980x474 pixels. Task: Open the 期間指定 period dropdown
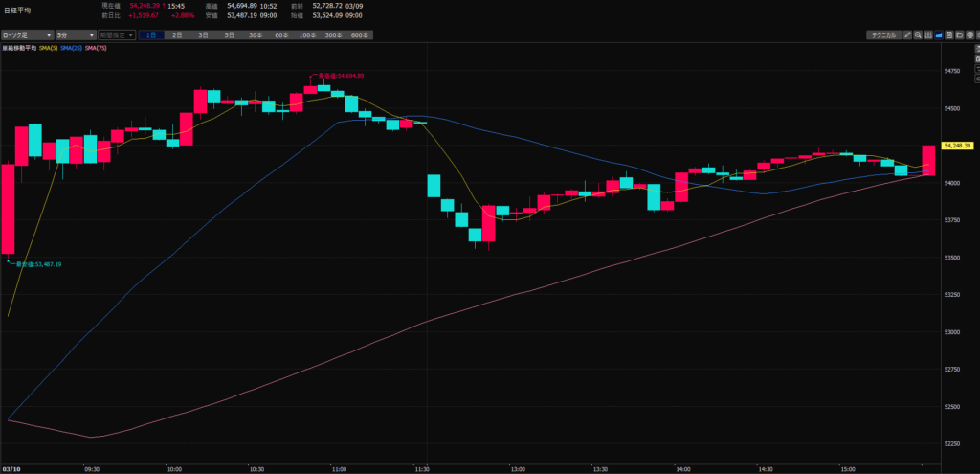point(117,35)
